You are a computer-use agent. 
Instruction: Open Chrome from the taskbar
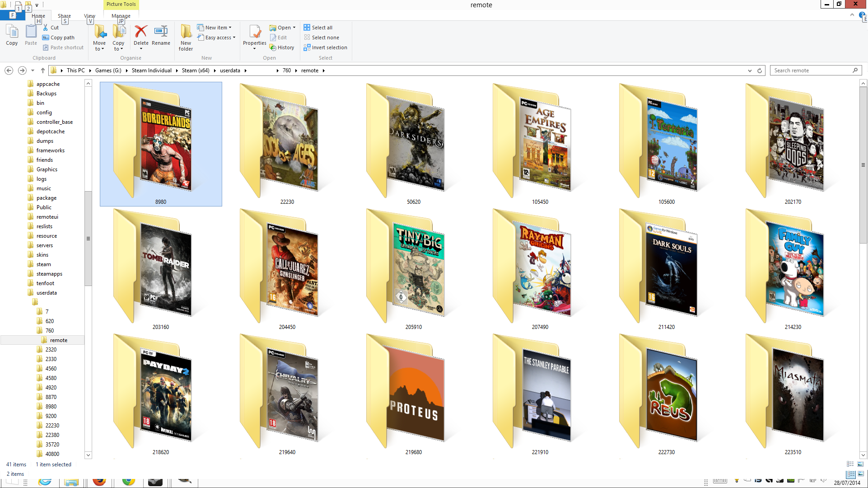(x=129, y=482)
